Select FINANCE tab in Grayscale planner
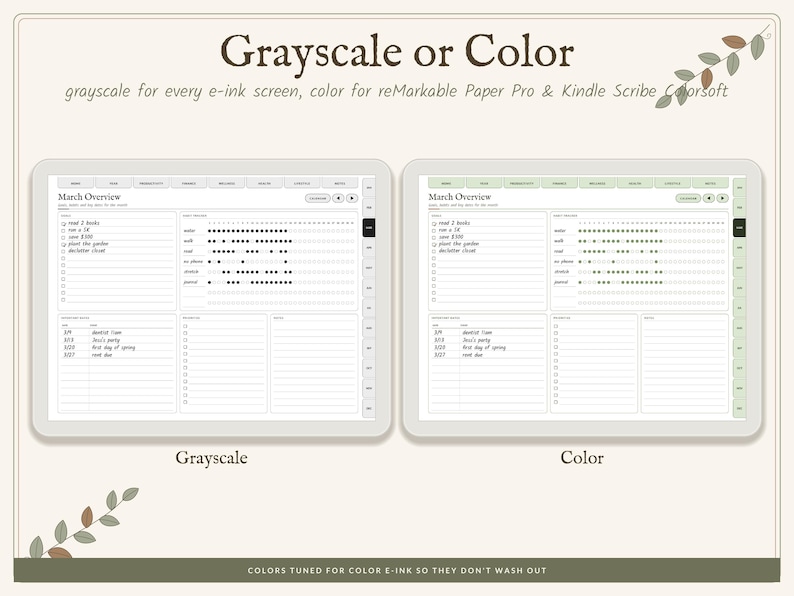Screen dimensions: 794x596 point(189,183)
